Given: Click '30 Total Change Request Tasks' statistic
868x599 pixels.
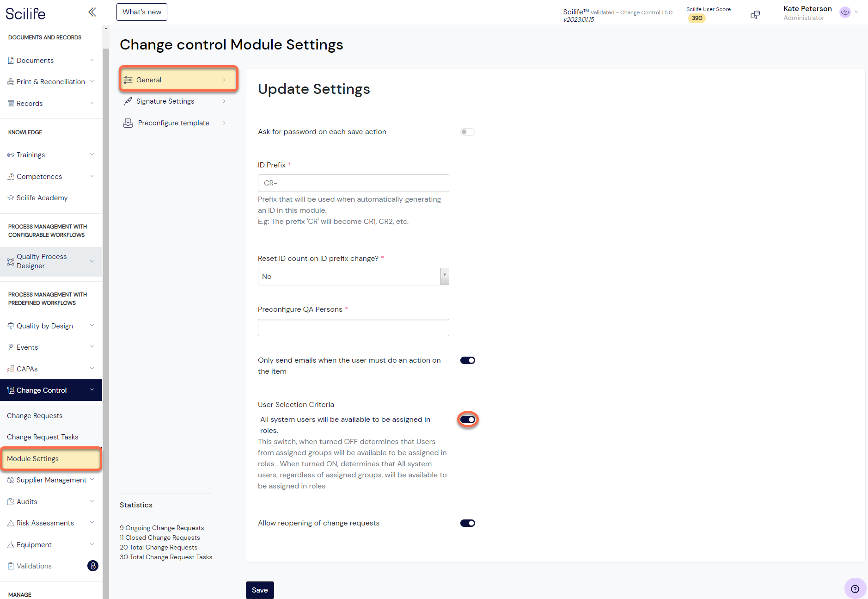Looking at the screenshot, I should point(166,557).
